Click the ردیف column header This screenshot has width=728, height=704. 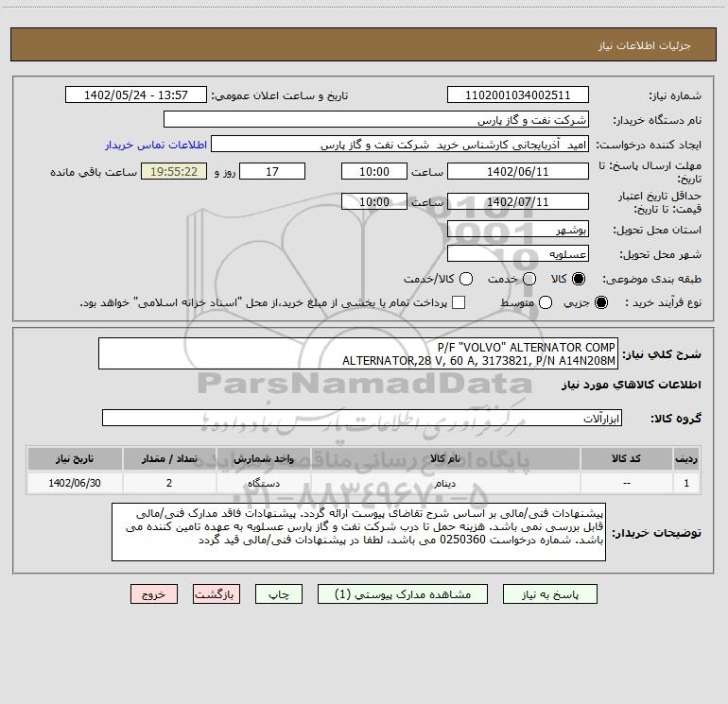[686, 459]
